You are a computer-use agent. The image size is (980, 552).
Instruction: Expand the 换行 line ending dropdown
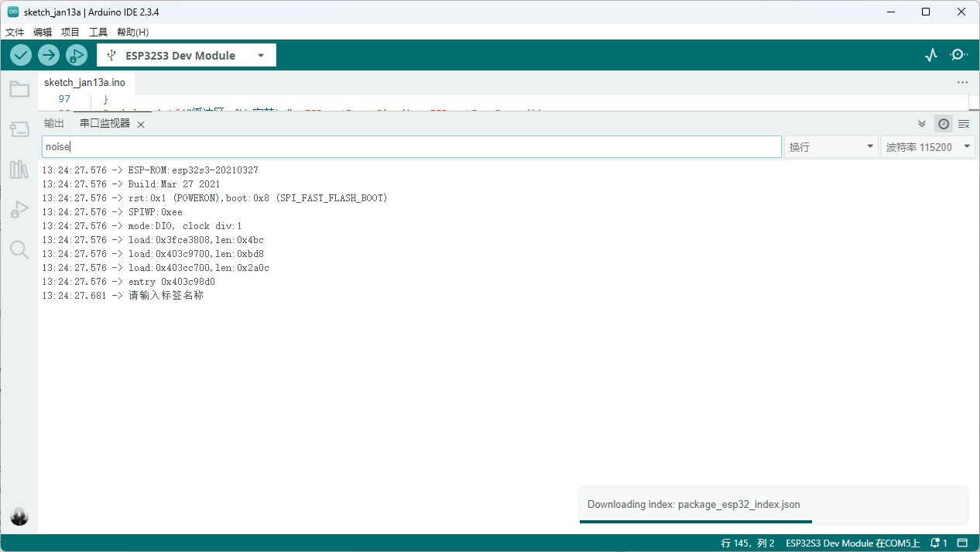click(831, 147)
